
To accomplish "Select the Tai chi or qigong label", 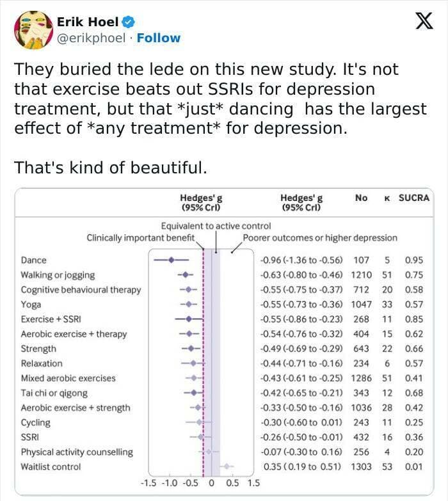I will coord(54,393).
